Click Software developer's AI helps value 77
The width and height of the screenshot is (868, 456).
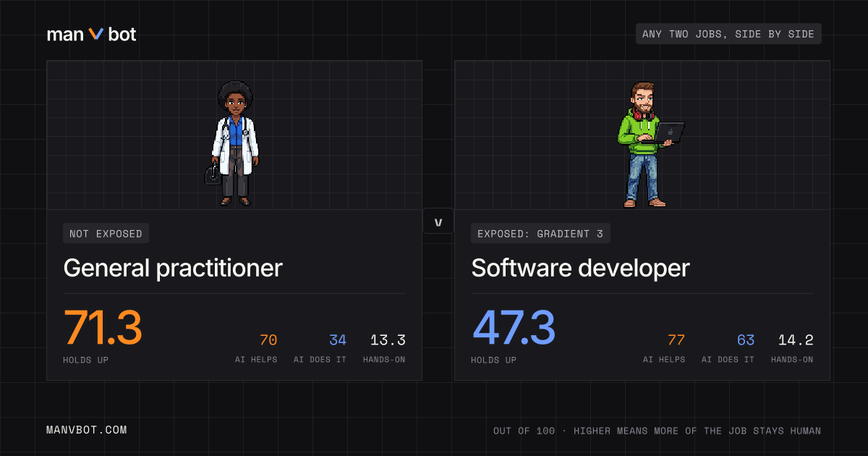tap(676, 340)
